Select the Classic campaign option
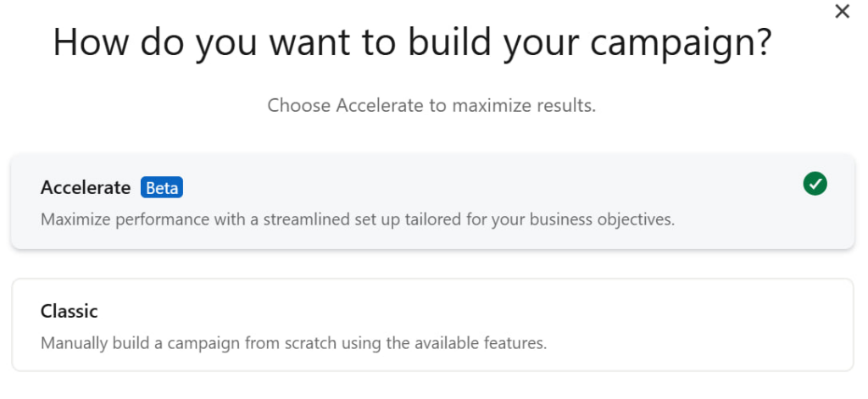The image size is (868, 399). (432, 324)
